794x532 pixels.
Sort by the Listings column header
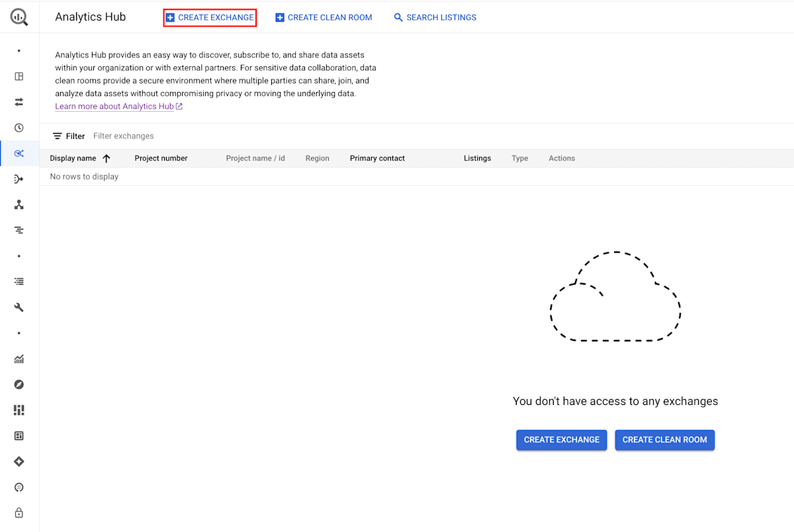coord(477,159)
